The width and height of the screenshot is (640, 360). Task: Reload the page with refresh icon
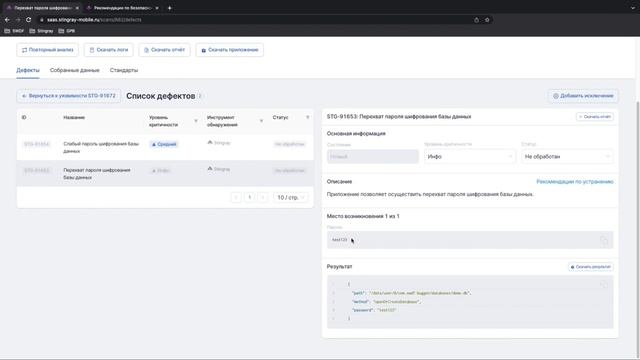click(x=29, y=20)
